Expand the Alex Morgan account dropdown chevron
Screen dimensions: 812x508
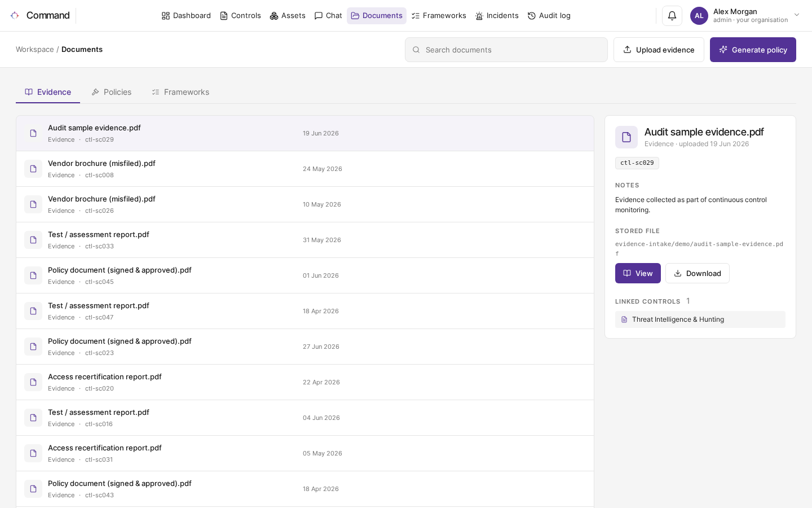[x=797, y=15]
